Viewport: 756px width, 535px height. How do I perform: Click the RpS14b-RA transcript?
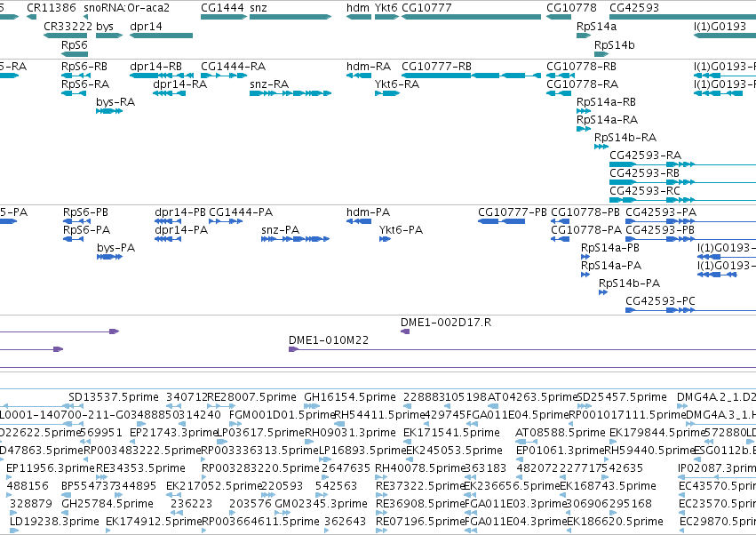601,147
